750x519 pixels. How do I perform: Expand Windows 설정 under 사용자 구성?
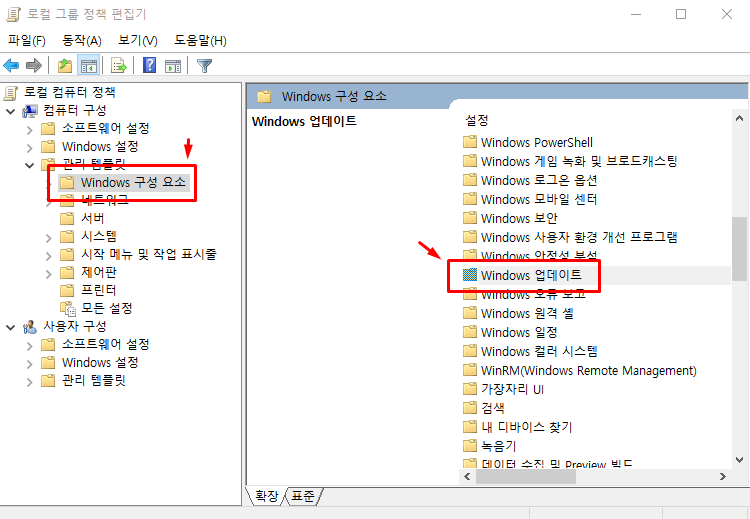pyautogui.click(x=30, y=364)
